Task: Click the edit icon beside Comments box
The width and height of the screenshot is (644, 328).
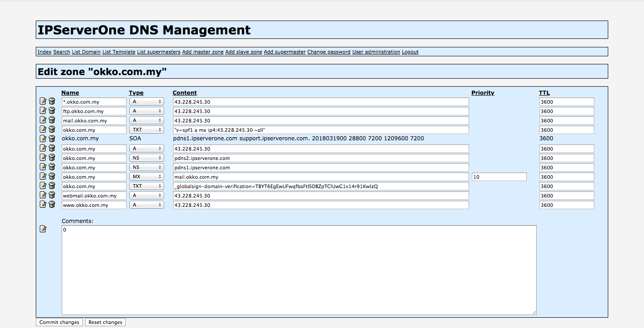Action: pyautogui.click(x=43, y=229)
